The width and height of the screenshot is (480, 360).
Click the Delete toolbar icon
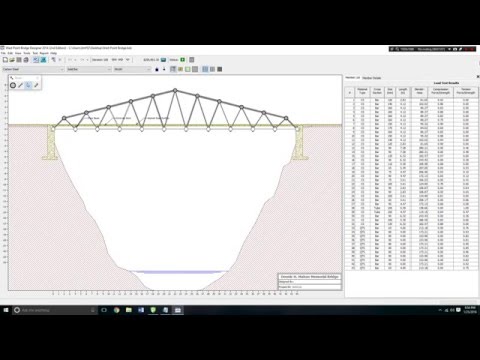point(60,60)
